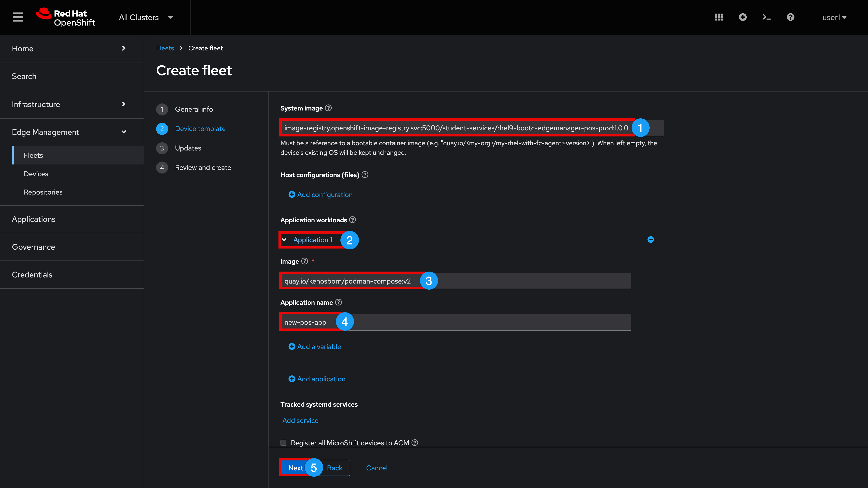Open Credentials in the sidebar
This screenshot has height=488, width=868.
[x=72, y=275]
